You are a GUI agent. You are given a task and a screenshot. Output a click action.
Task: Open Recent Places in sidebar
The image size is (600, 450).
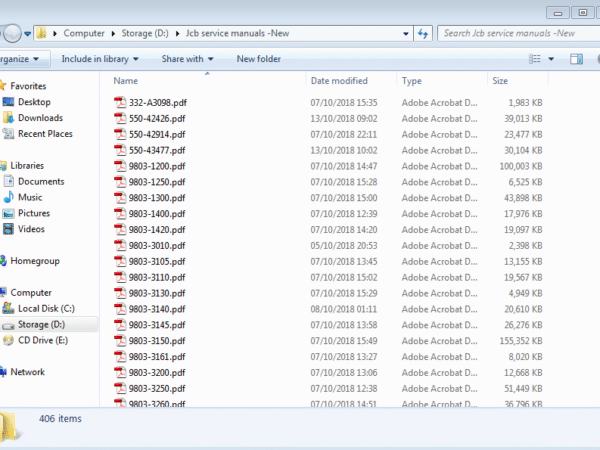click(45, 134)
